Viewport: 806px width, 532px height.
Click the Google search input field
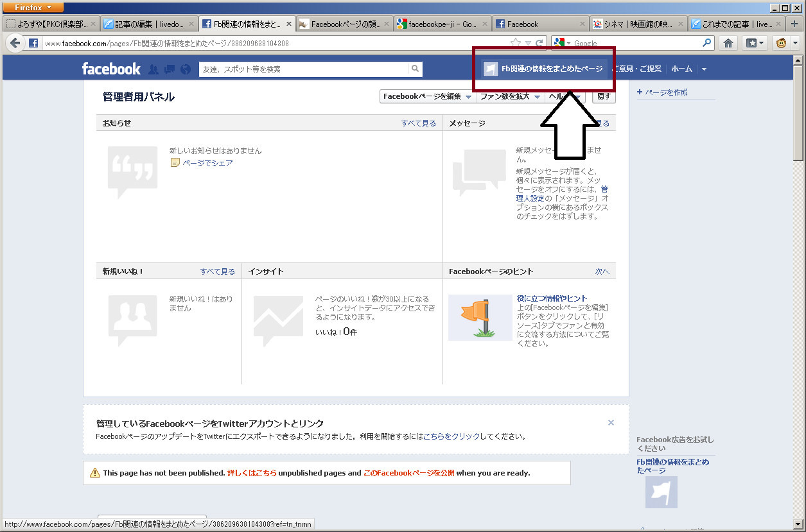point(636,43)
